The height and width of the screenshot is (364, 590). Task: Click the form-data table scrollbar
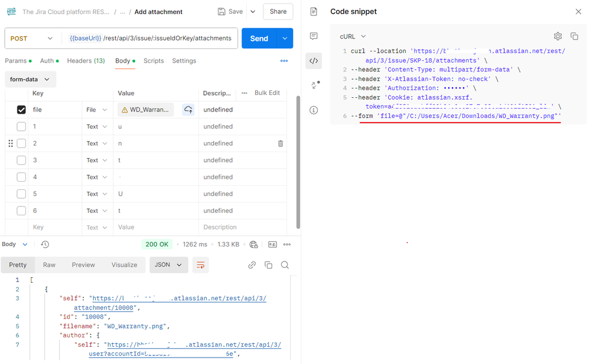tap(298, 162)
